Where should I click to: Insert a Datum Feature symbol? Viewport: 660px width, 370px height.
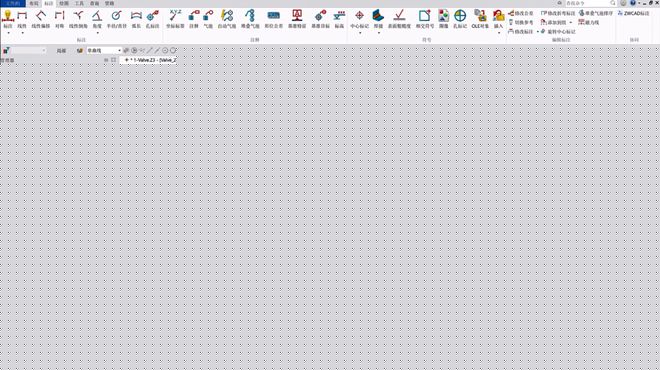click(x=297, y=19)
